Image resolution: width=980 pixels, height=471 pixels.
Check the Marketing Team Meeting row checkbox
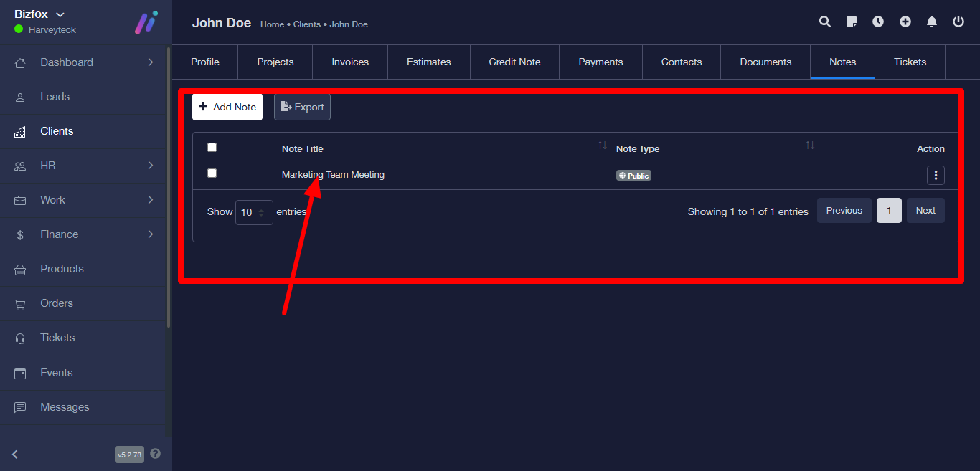click(x=212, y=173)
